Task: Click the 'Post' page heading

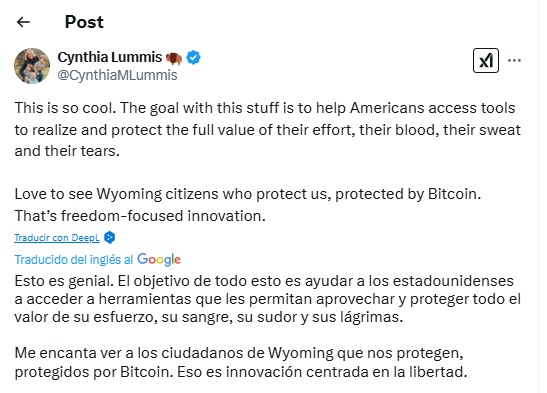Action: click(84, 22)
